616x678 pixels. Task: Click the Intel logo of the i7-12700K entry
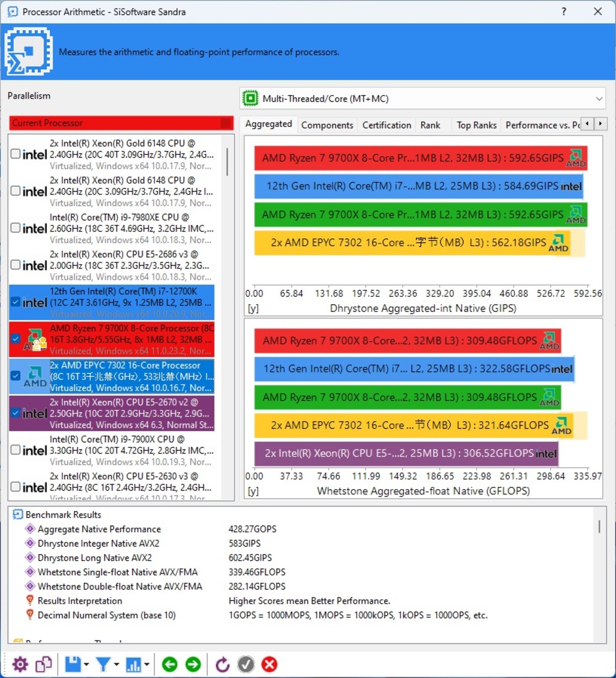click(35, 302)
